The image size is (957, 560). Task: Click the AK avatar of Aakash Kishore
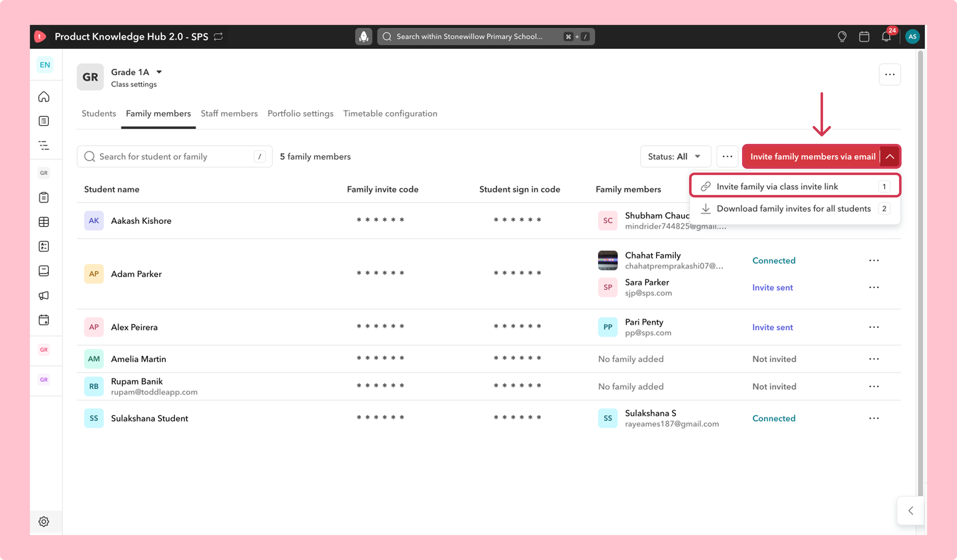[93, 221]
